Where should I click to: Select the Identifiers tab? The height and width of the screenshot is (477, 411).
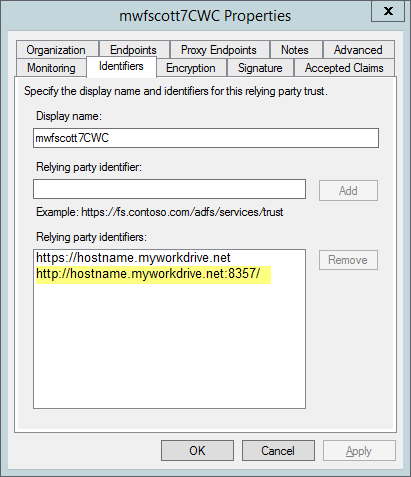pyautogui.click(x=121, y=67)
